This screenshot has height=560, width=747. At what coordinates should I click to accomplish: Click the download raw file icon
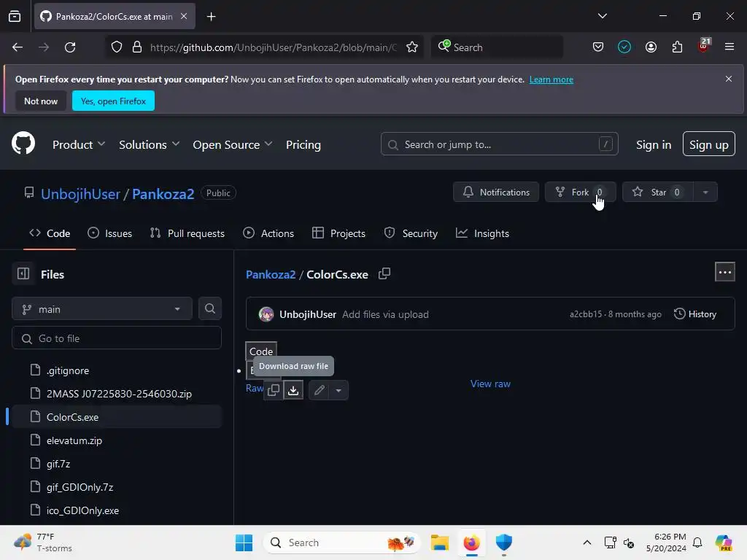[x=293, y=390]
